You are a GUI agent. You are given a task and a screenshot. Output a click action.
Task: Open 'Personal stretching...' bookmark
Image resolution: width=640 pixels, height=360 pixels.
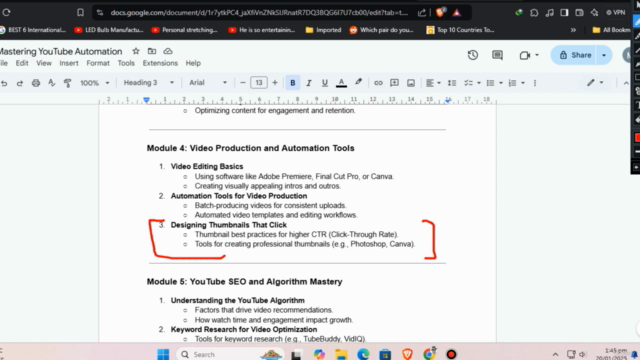coord(184,30)
